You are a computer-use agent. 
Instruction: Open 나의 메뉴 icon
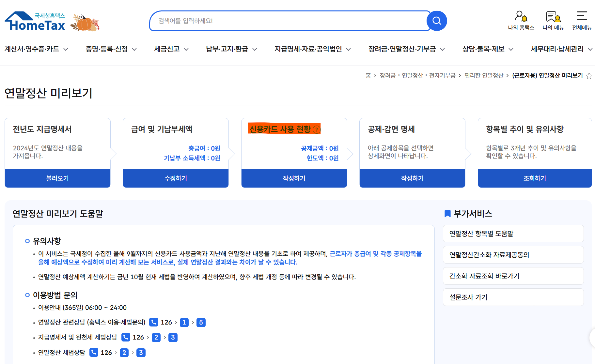point(552,16)
